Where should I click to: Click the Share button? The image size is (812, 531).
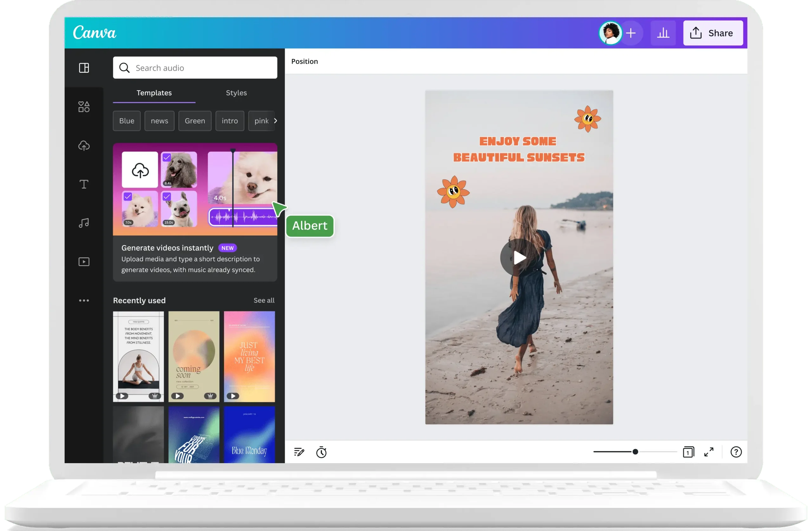713,33
